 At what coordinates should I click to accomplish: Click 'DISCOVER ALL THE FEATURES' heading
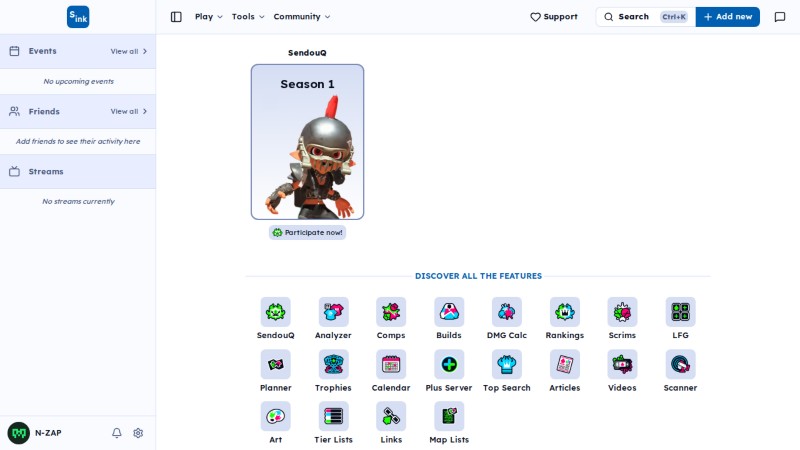point(479,276)
